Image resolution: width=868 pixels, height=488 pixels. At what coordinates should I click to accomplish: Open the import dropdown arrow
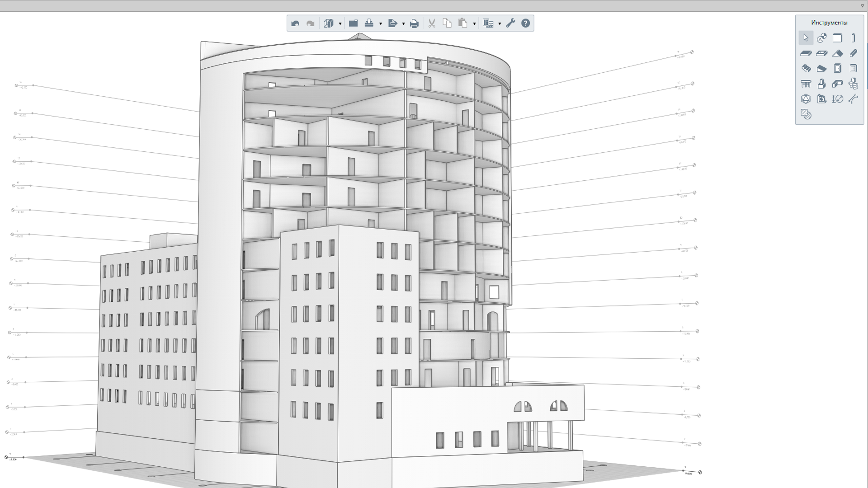[380, 24]
